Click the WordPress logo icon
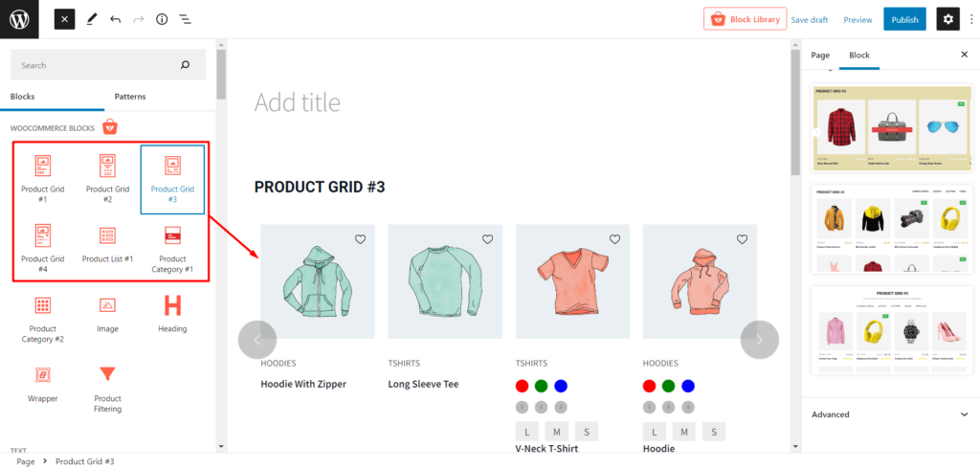Screen dimensions: 980x468 coord(19,19)
